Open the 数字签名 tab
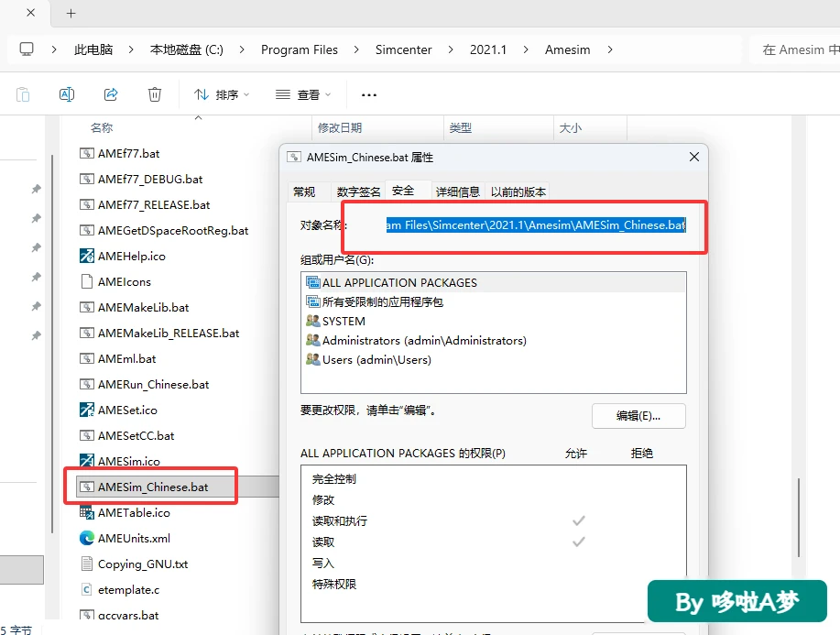The image size is (840, 635). (358, 192)
